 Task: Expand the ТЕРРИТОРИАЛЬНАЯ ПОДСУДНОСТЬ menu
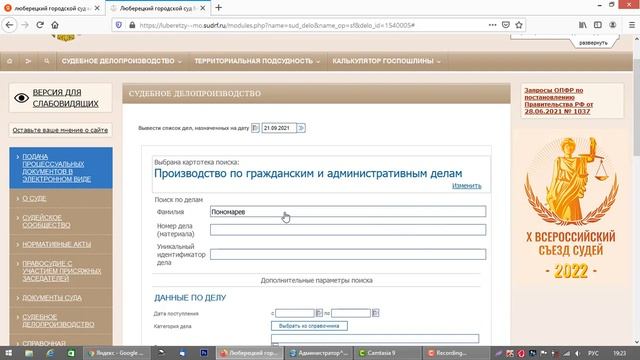click(x=257, y=61)
